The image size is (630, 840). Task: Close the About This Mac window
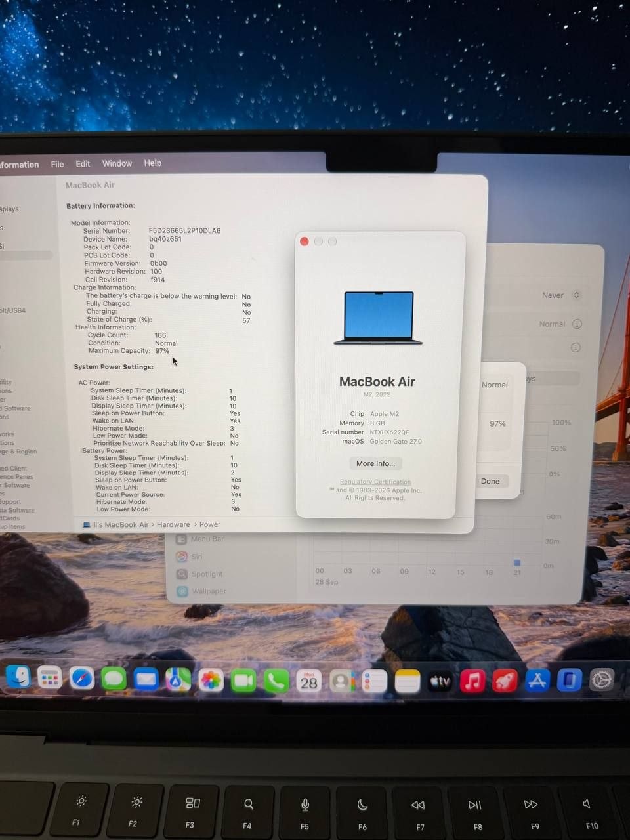304,241
